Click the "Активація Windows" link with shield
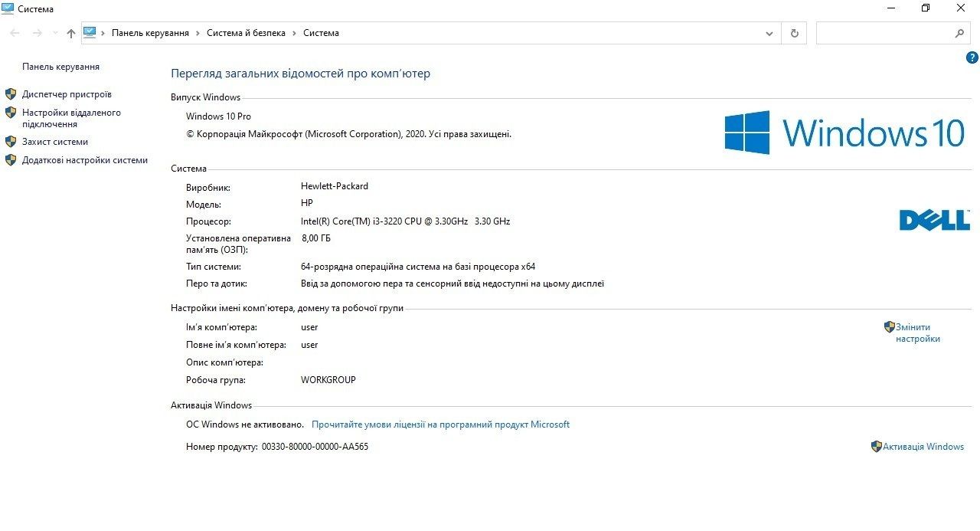980x531 pixels. click(x=923, y=447)
